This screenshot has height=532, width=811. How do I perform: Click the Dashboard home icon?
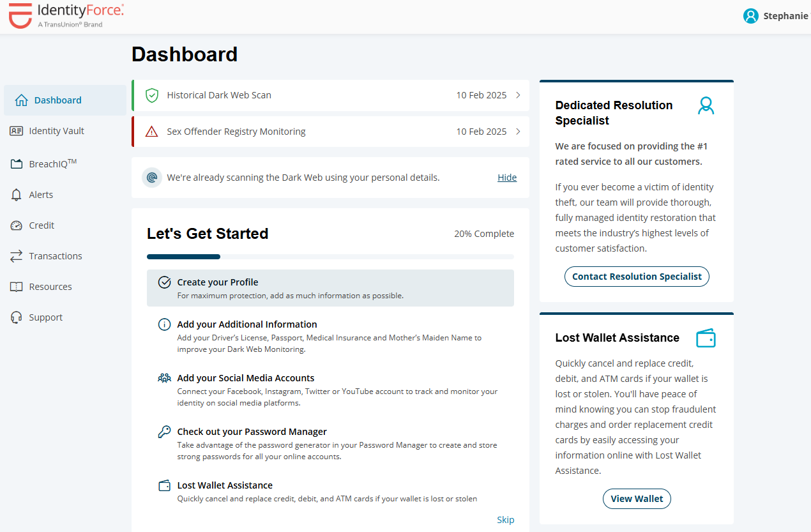22,100
